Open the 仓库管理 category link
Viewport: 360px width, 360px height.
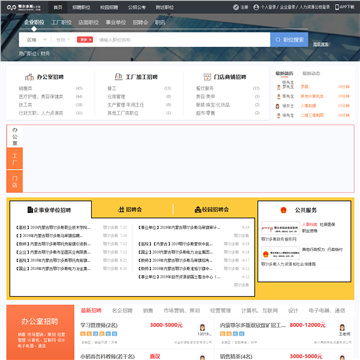tap(116, 97)
